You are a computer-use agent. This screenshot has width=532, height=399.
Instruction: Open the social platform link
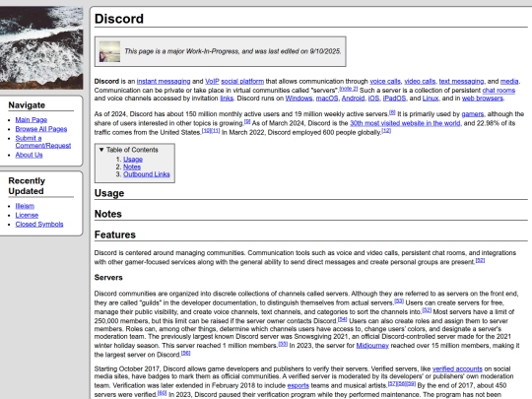point(242,82)
